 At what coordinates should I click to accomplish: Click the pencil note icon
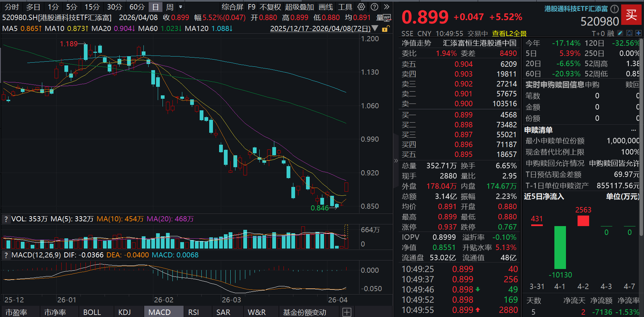pos(620,33)
